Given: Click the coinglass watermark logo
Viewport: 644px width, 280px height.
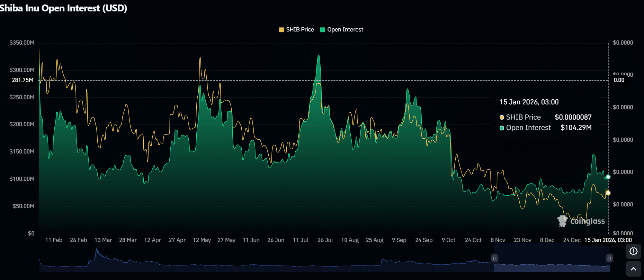Looking at the screenshot, I should (x=581, y=221).
